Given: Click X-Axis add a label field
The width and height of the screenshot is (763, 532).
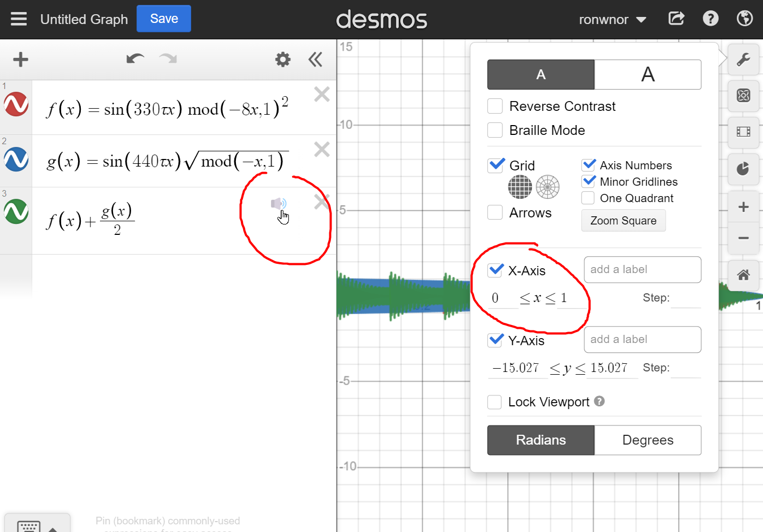Looking at the screenshot, I should point(642,270).
